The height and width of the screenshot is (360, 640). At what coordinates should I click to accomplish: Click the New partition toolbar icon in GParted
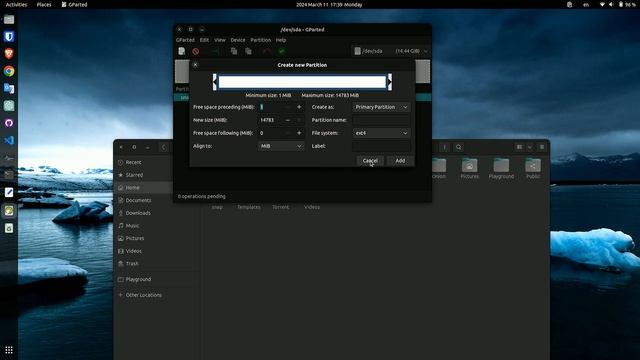[x=182, y=51]
